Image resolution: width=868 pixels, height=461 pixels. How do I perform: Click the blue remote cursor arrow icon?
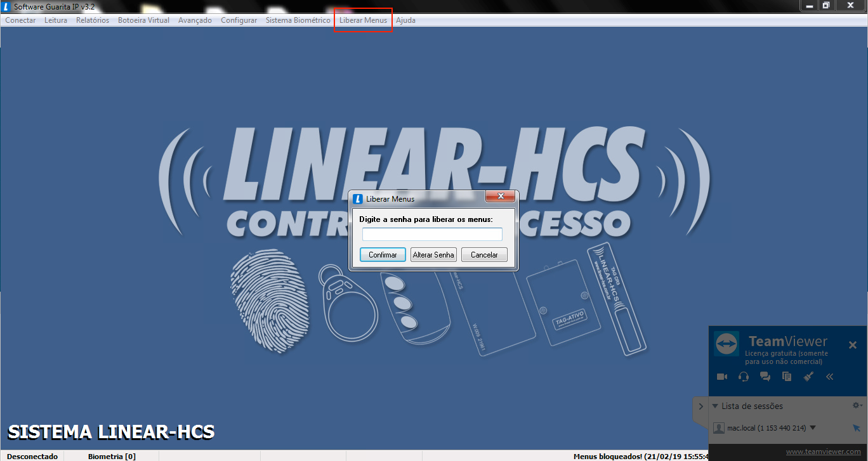click(857, 428)
